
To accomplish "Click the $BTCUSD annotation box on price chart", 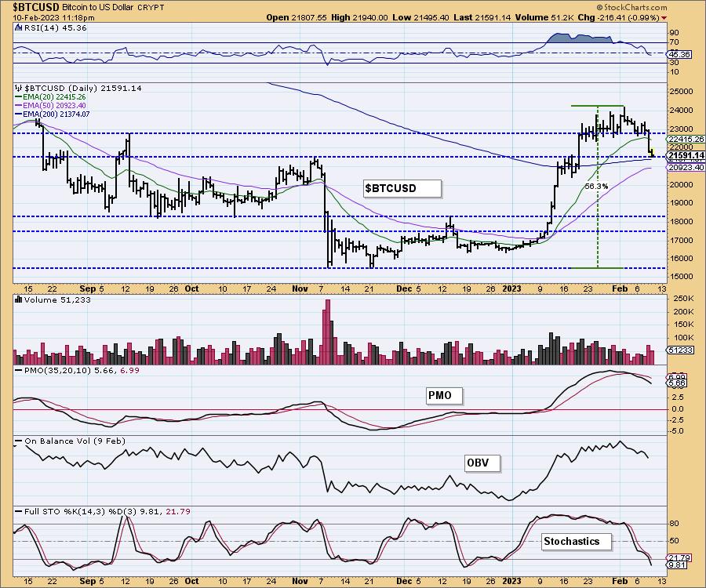I will (x=402, y=188).
